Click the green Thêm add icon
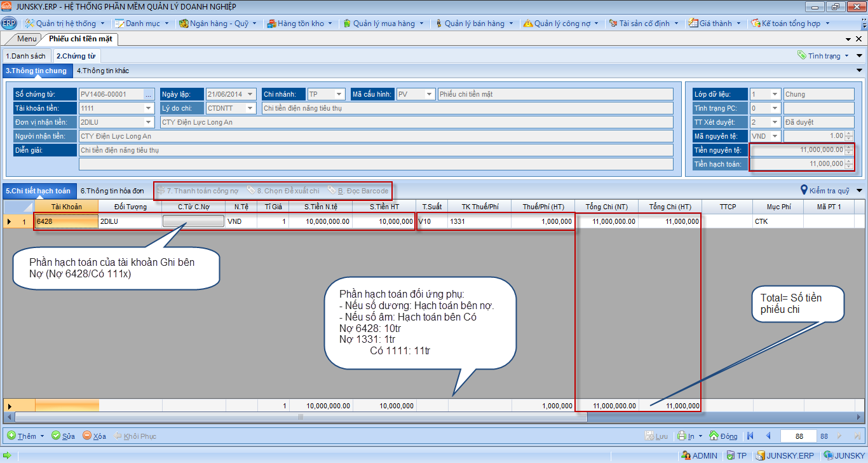The image size is (868, 463). point(11,436)
